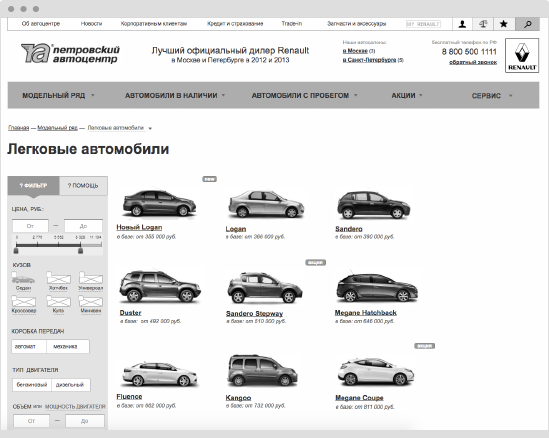Go to Главная breadcrumb

tap(19, 128)
